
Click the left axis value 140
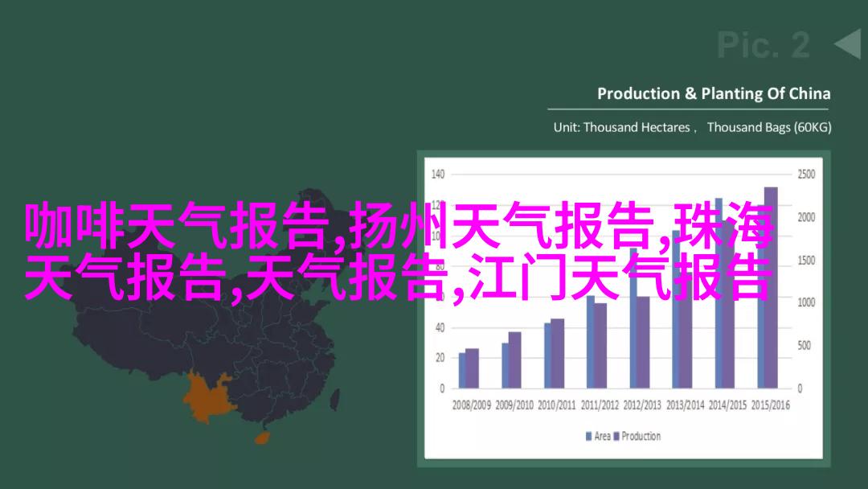pyautogui.click(x=438, y=175)
